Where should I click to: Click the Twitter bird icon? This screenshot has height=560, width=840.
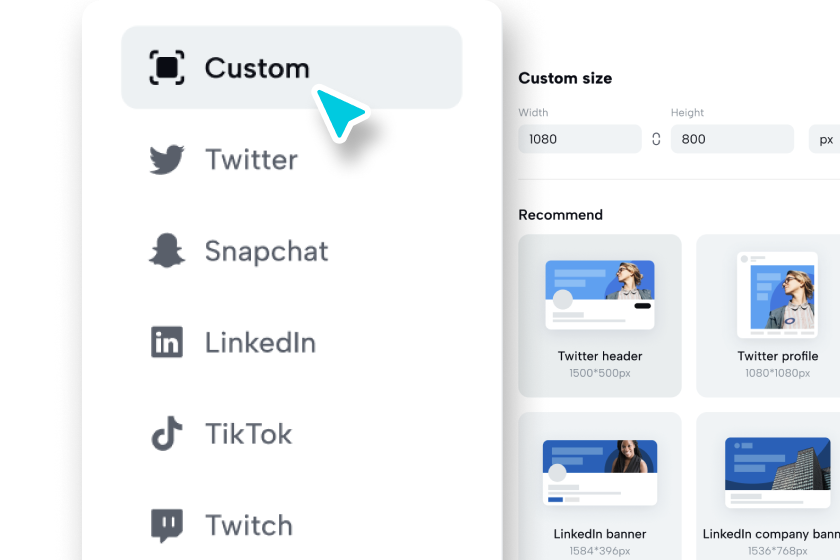point(167,159)
